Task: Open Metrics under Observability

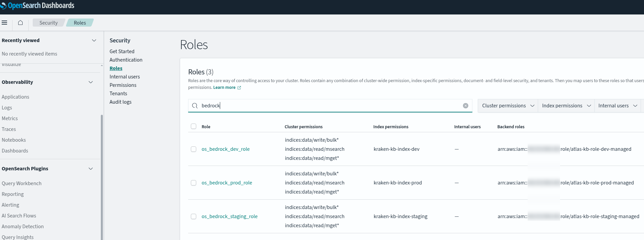Action: tap(10, 118)
